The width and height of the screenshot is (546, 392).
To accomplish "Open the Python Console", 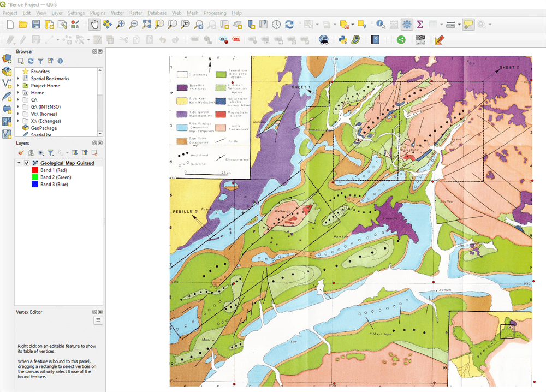I will click(x=343, y=39).
